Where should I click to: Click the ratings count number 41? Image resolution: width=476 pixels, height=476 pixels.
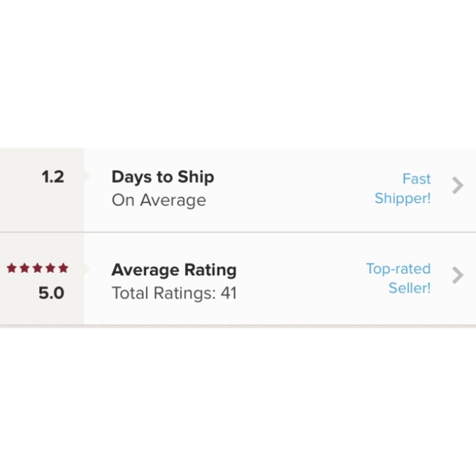228,293
